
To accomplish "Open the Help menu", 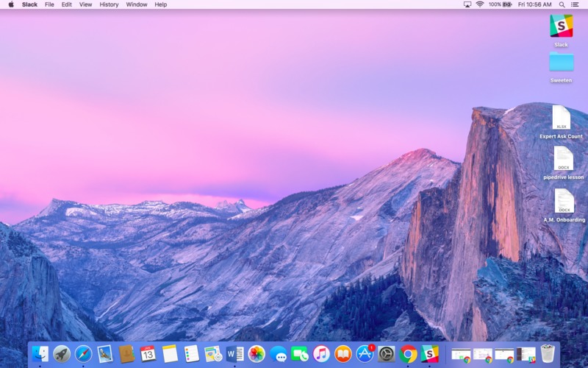I will (x=161, y=4).
